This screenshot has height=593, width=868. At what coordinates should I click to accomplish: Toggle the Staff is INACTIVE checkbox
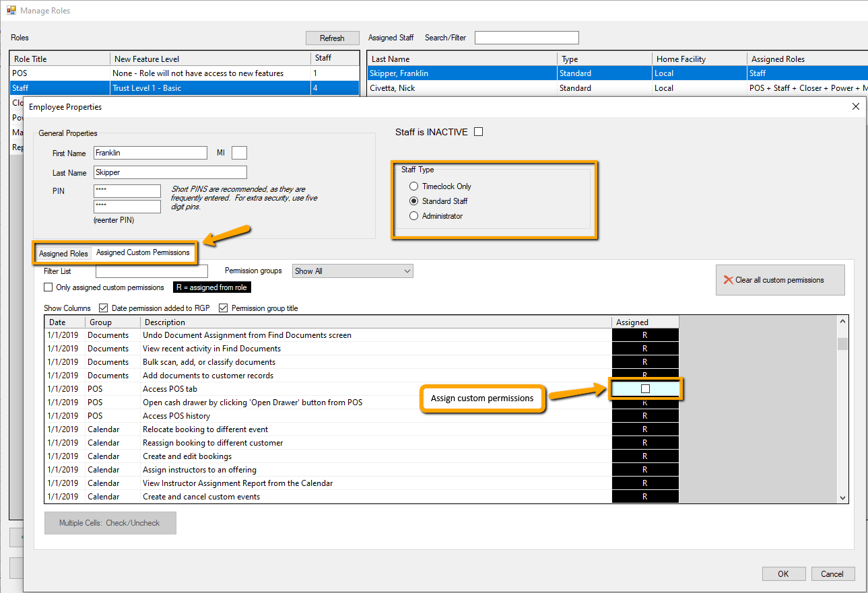pos(478,132)
